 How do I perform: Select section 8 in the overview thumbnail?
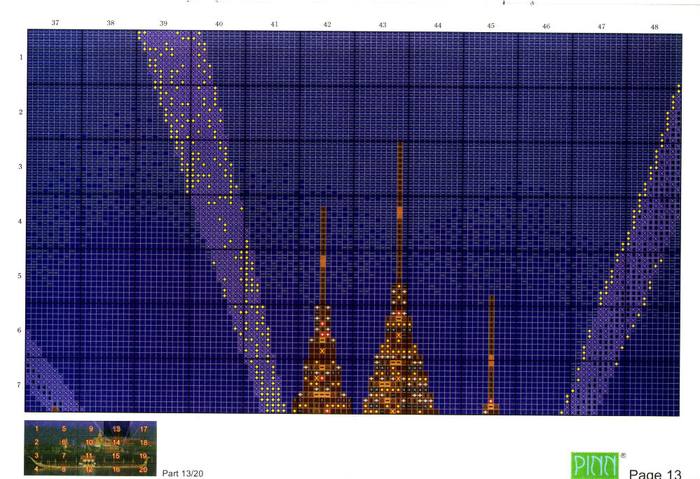coord(64,469)
